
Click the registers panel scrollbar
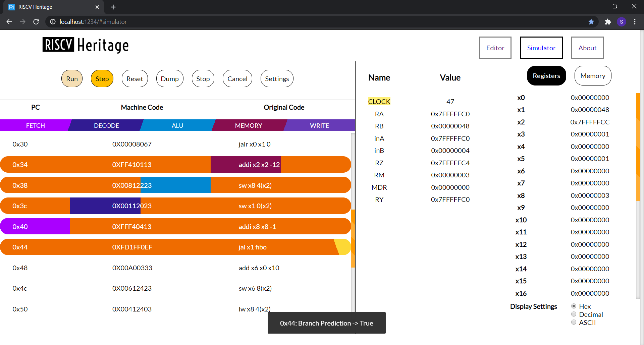[x=638, y=147]
